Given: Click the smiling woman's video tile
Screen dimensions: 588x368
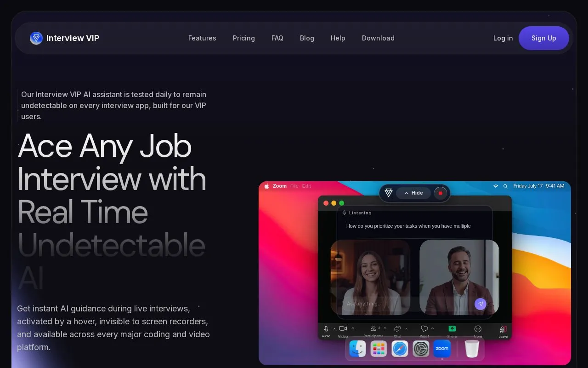Looking at the screenshot, I should [370, 277].
